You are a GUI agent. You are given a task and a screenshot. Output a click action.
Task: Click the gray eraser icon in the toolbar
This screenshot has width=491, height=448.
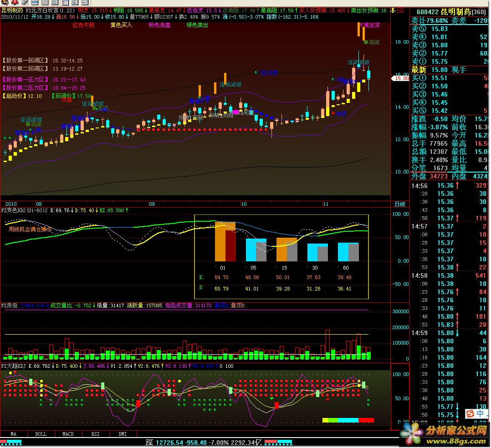point(25,2)
